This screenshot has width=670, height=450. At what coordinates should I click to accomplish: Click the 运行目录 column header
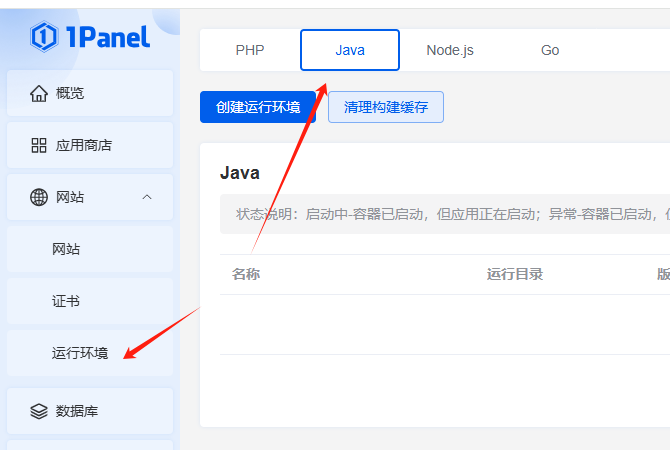point(515,274)
